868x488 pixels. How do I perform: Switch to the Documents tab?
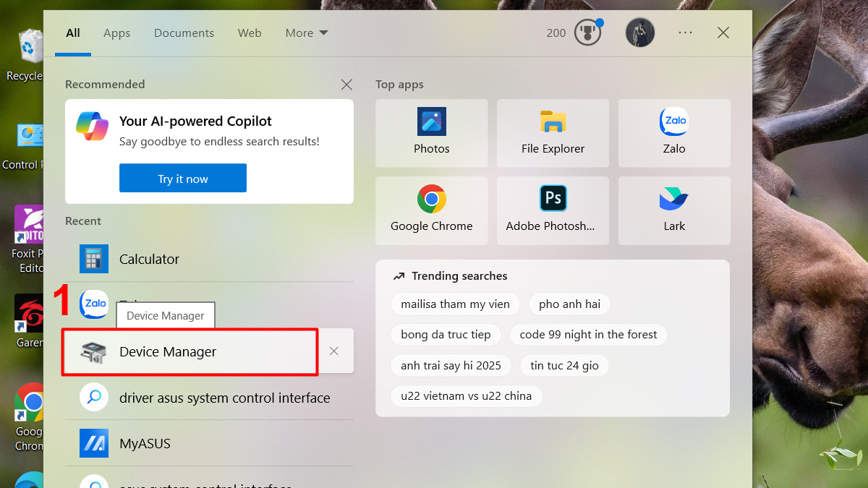coord(184,33)
